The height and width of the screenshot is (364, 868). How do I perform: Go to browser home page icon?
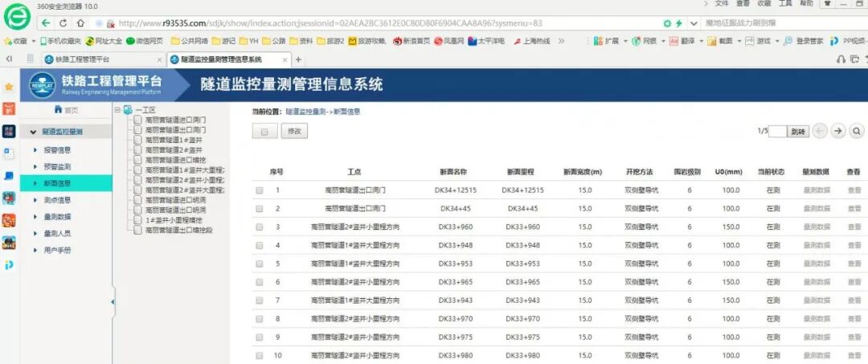(x=80, y=23)
